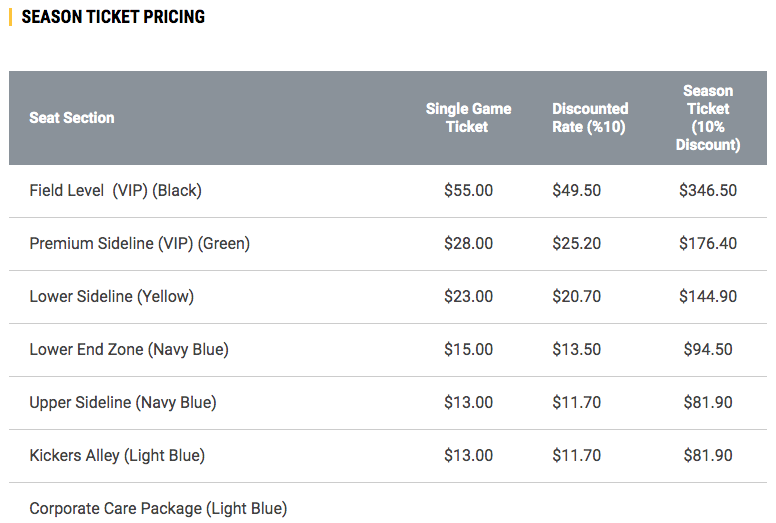Select the Upper Sideline (Navy Blue) label
The height and width of the screenshot is (523, 776).
123,402
